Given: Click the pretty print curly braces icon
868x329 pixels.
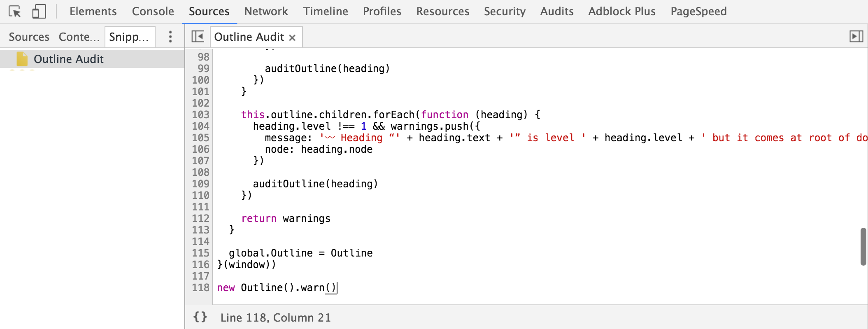Looking at the screenshot, I should [x=200, y=317].
